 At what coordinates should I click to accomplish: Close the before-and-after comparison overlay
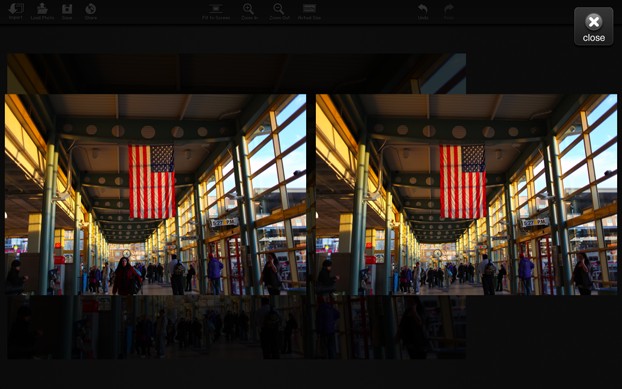click(x=593, y=27)
